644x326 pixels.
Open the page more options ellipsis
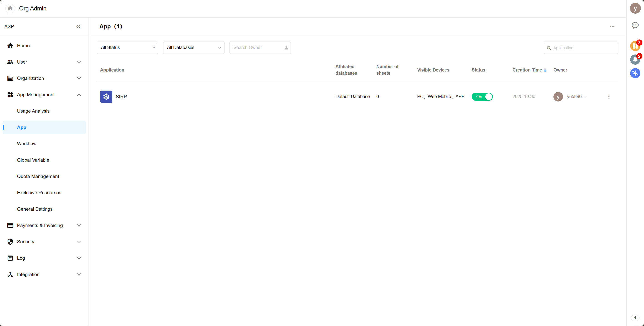tap(612, 27)
